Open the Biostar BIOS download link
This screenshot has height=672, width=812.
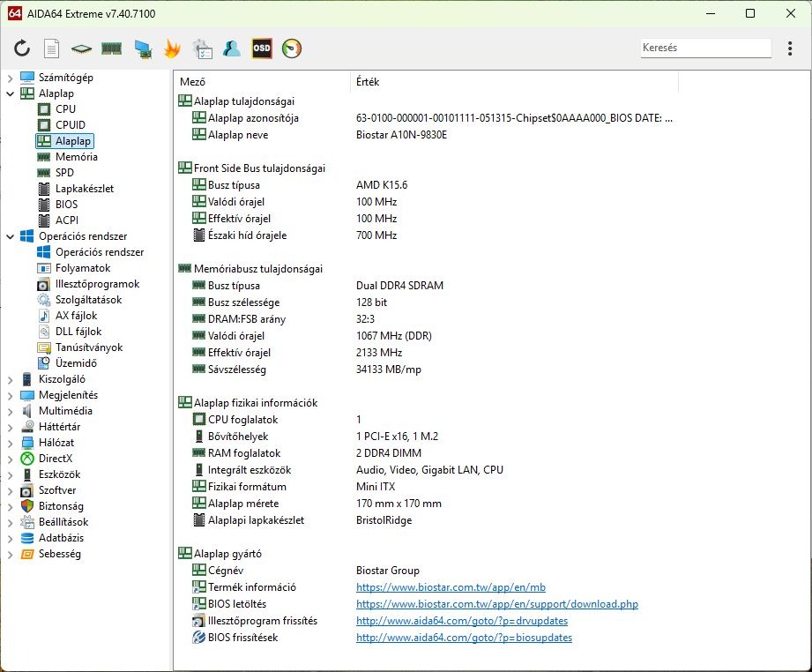(497, 604)
